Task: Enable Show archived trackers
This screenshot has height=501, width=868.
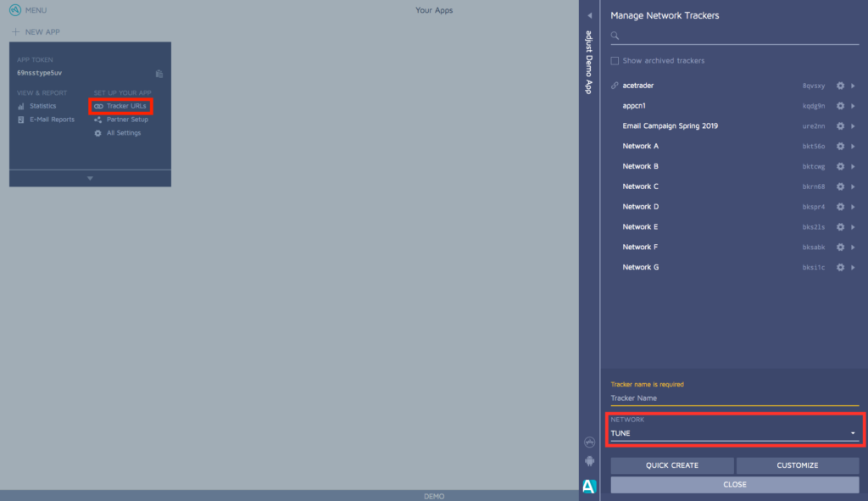Action: 615,60
